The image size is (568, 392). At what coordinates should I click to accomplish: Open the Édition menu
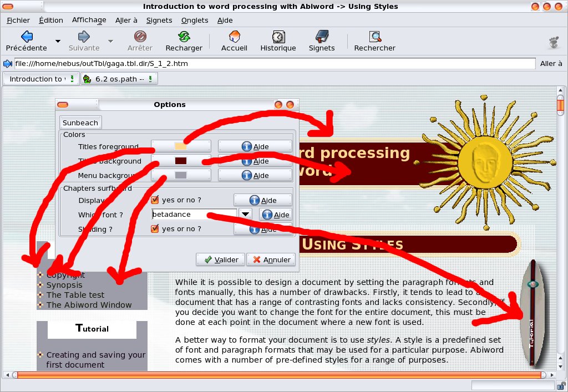point(51,21)
